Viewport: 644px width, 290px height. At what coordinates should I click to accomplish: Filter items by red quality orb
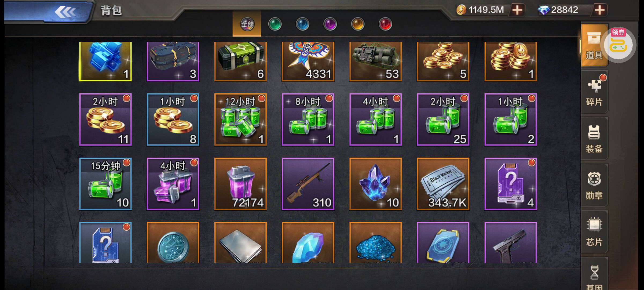[385, 24]
